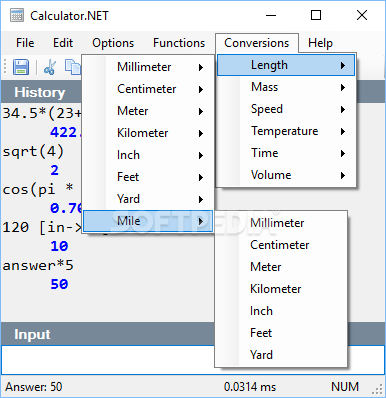This screenshot has height=398, width=386.
Task: Expand Kilometer source unit submenu
Action: [x=148, y=133]
